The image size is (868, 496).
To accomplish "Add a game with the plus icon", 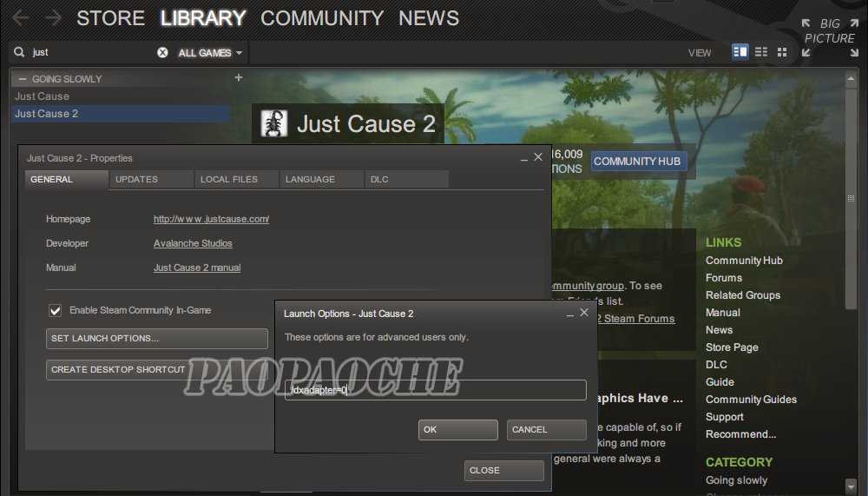I will click(239, 77).
